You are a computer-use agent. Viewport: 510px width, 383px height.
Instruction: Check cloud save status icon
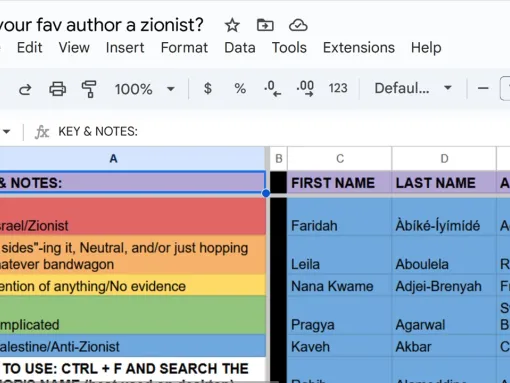(298, 25)
